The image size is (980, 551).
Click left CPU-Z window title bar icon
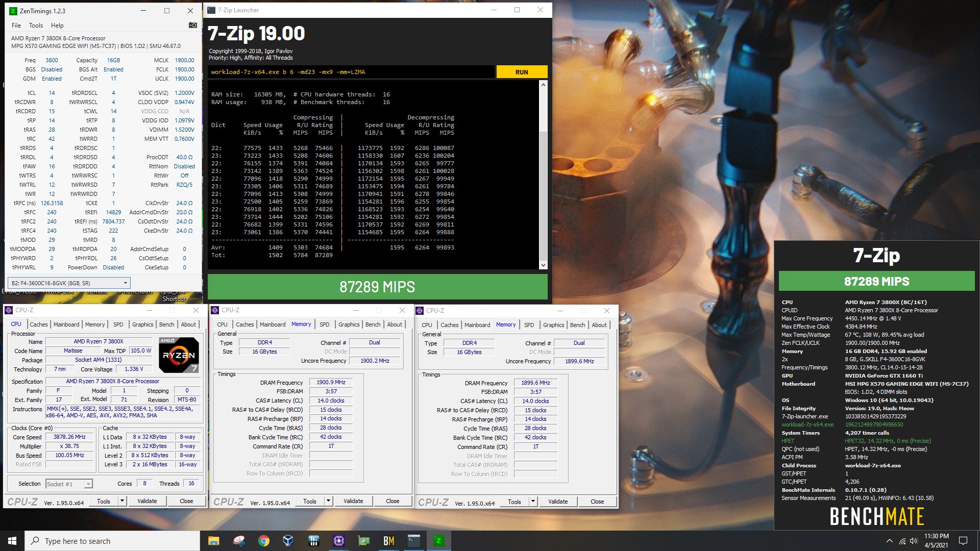[x=9, y=310]
